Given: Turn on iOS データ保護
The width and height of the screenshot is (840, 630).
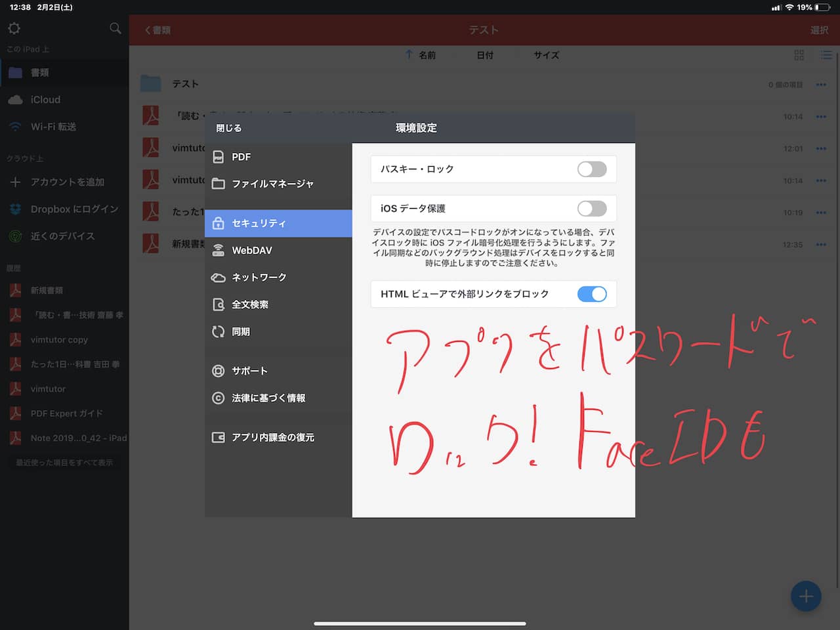Looking at the screenshot, I should coord(591,208).
